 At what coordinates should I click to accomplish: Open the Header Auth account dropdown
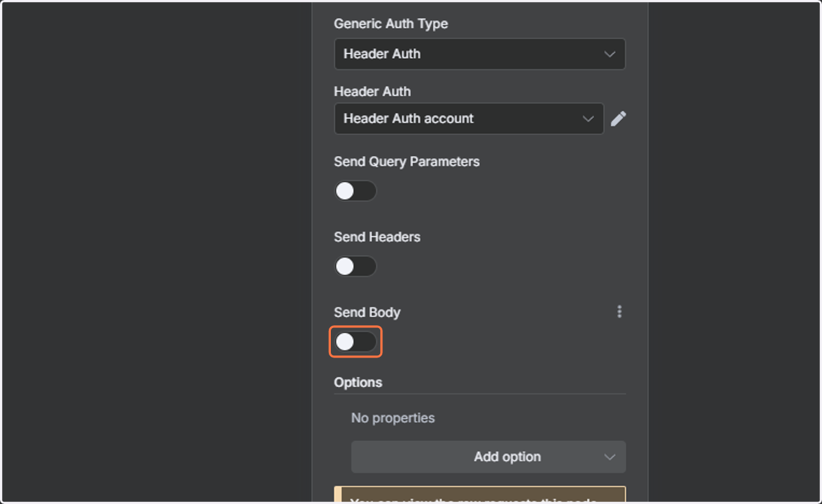click(469, 118)
